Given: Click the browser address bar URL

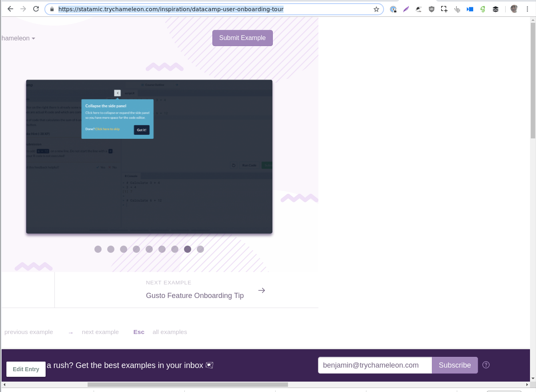Looking at the screenshot, I should point(171,9).
